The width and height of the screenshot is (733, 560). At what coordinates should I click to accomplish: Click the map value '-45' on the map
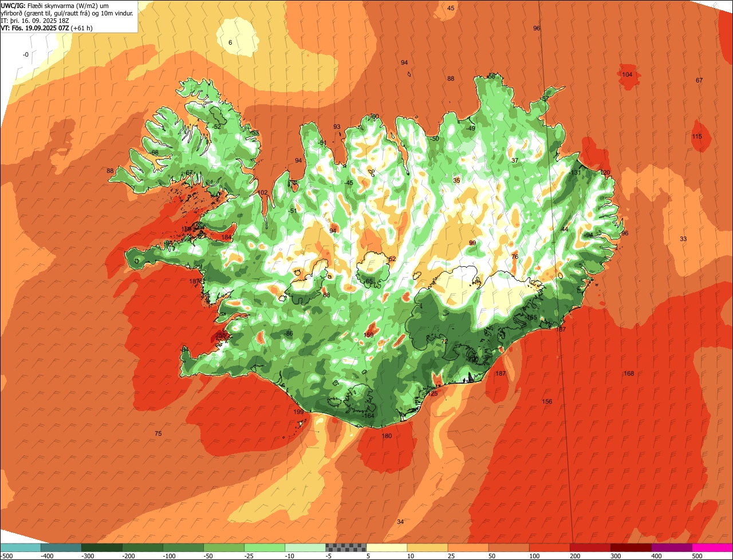pyautogui.click(x=349, y=183)
